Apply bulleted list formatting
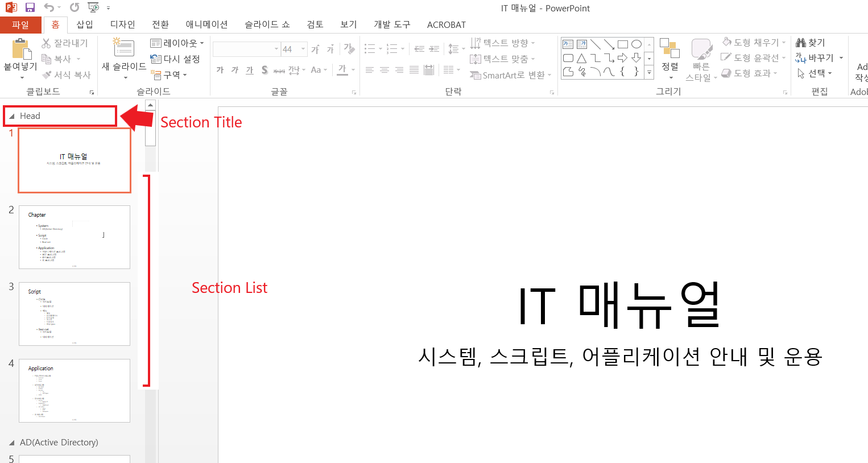 [370, 48]
